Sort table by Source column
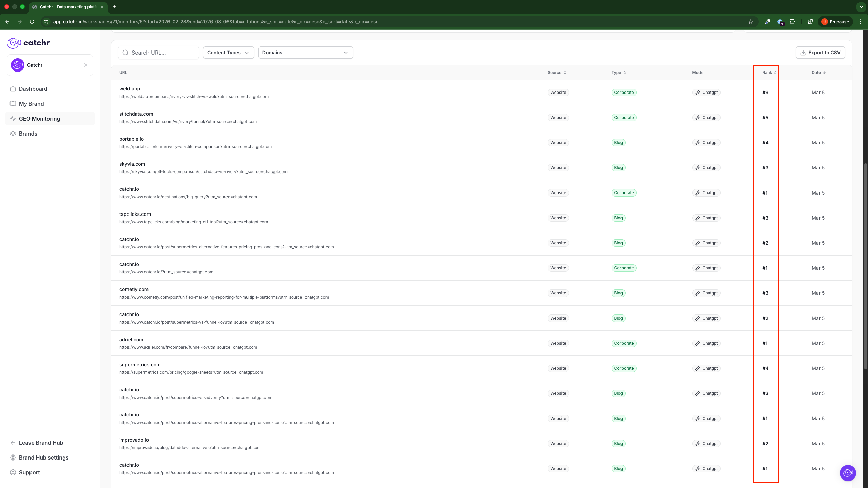 click(x=556, y=73)
